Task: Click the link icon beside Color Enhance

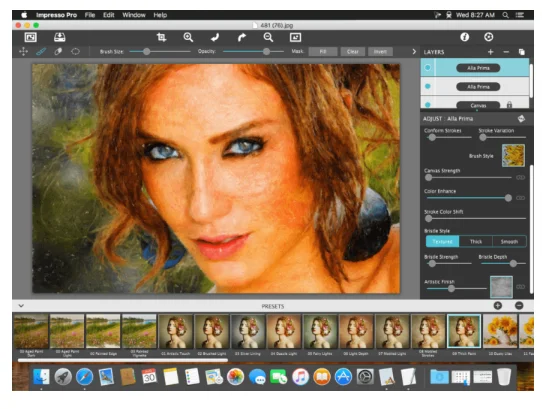Action: [520, 198]
